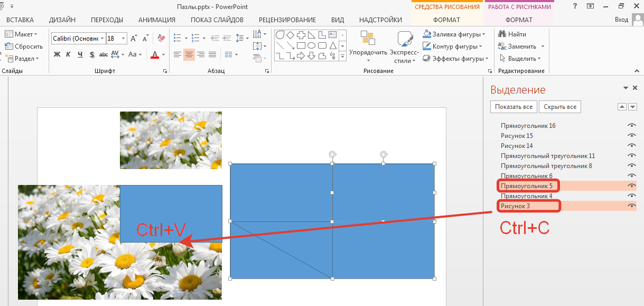Pick the down arrow block shape
Image resolution: width=644 pixels, height=306 pixels.
click(x=312, y=56)
